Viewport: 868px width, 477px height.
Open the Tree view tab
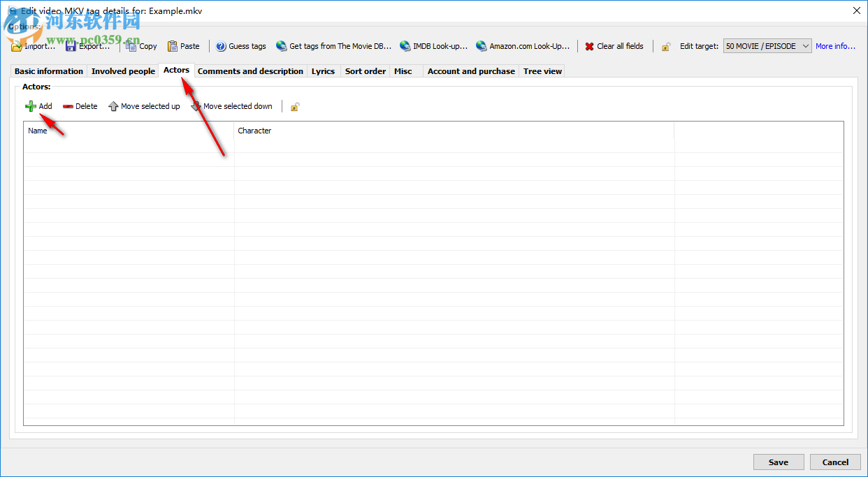(x=542, y=71)
